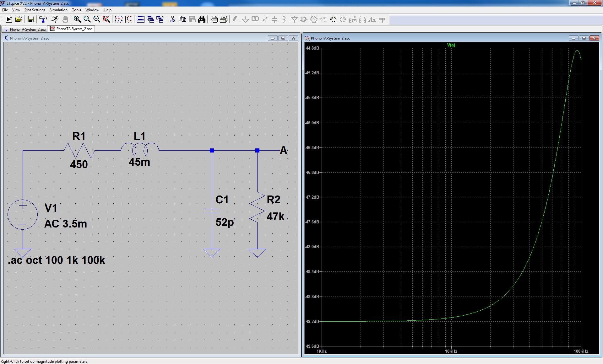
Task: Select the Diode placement tool
Action: click(294, 19)
